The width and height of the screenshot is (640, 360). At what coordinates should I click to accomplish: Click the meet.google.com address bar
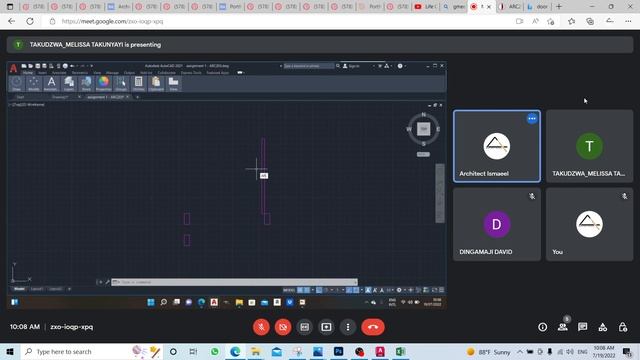pos(112,21)
